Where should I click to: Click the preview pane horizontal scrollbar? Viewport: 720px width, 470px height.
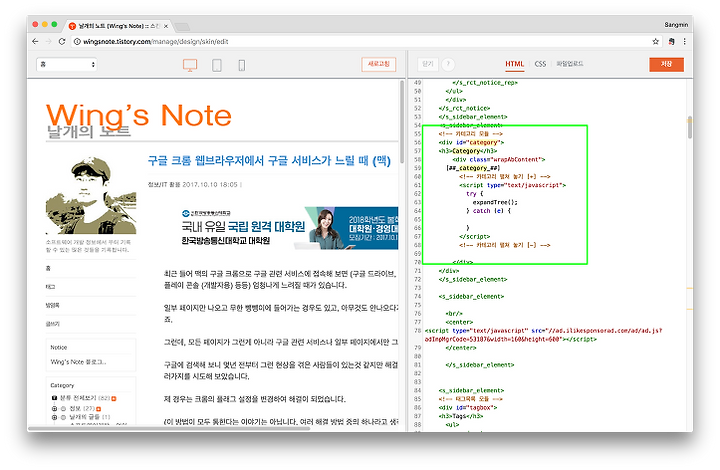point(169,429)
